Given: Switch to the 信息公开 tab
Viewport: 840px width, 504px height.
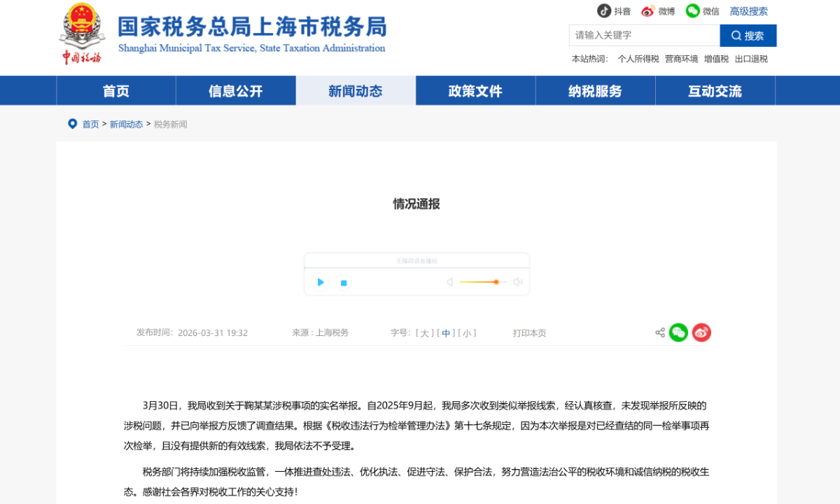Looking at the screenshot, I should [x=236, y=90].
